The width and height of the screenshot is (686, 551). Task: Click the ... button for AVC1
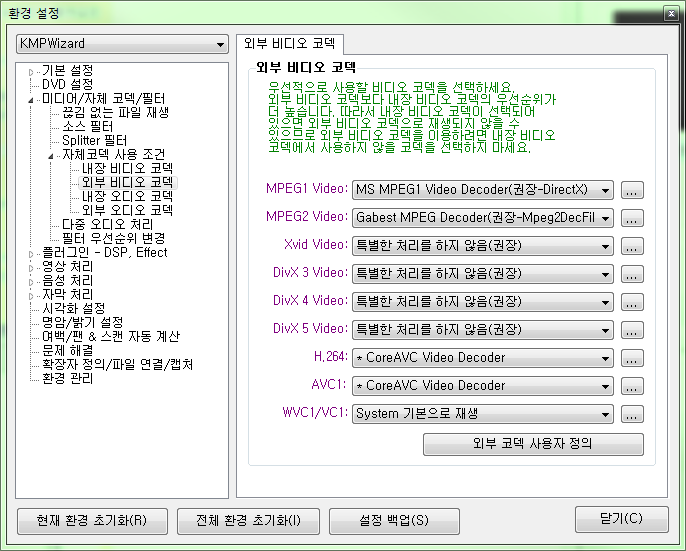632,386
